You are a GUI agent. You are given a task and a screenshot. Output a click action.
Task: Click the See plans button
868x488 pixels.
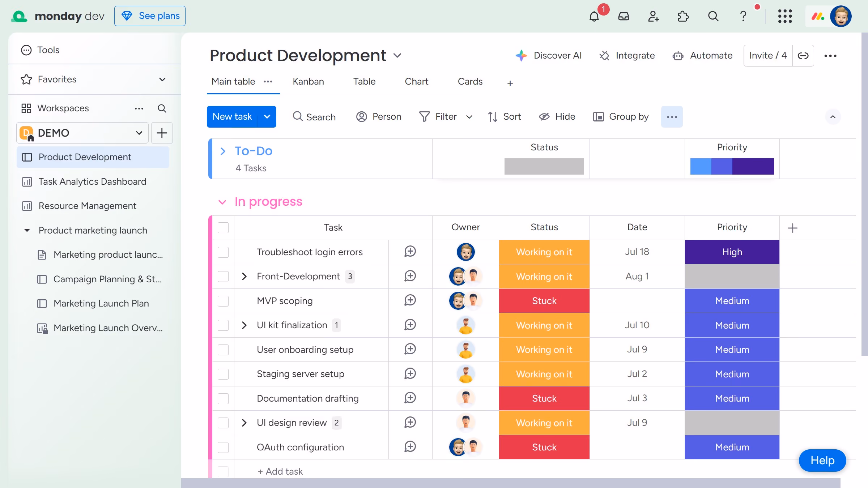click(150, 16)
